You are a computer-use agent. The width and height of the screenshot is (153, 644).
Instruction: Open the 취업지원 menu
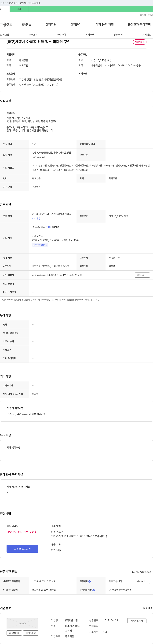(51, 24)
